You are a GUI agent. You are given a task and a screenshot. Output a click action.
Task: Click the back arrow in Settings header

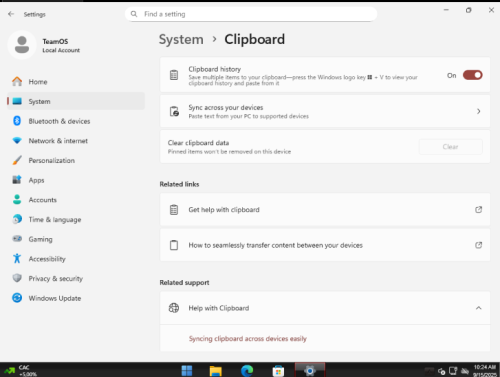click(11, 14)
